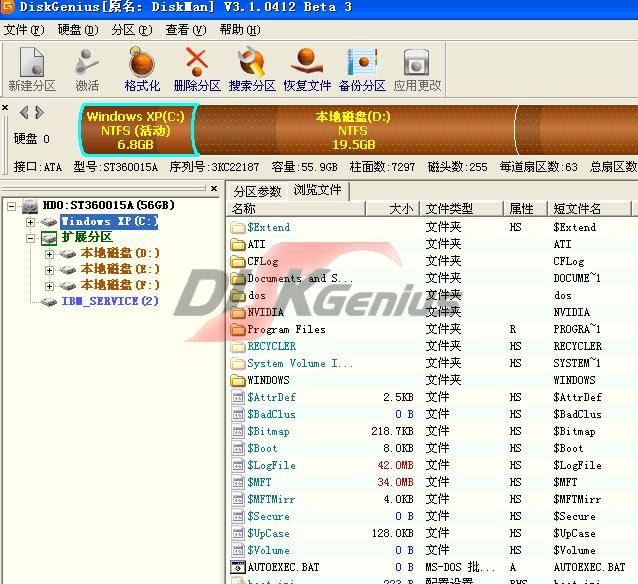Screen dimensions: 638x584
Task: Select IBM_SERVICE(2) in the tree
Action: [x=110, y=301]
